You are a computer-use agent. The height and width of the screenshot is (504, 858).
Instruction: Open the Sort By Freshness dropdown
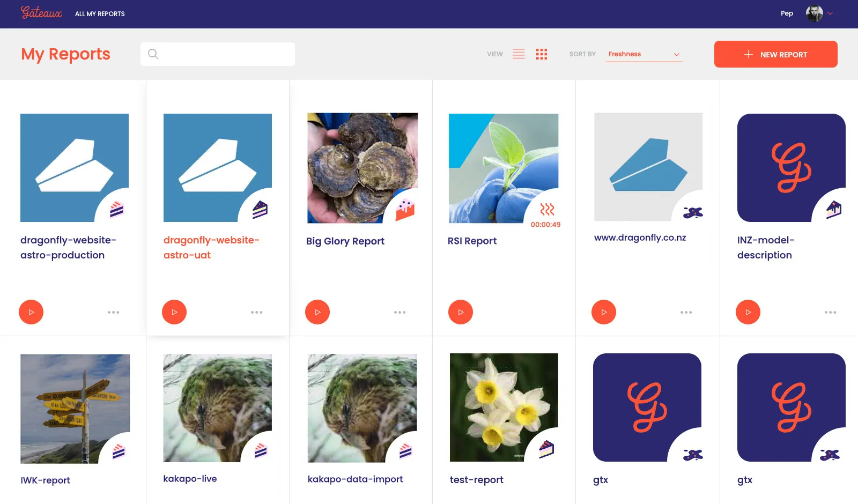pyautogui.click(x=643, y=54)
